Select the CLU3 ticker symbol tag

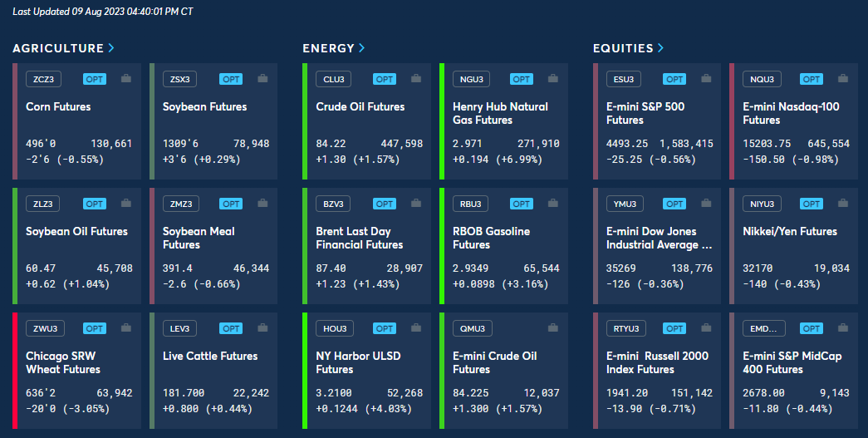334,79
